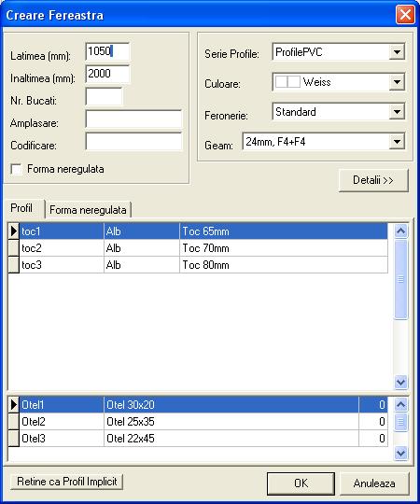Click the Weiss color swatch
The image size is (420, 504).
(x=287, y=82)
